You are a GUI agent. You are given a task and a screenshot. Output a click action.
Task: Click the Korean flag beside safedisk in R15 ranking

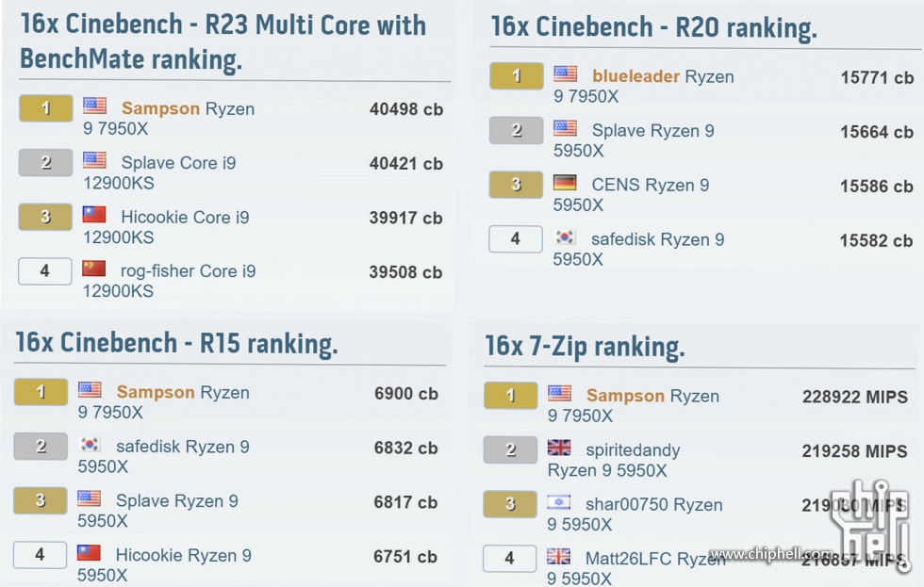pos(90,444)
